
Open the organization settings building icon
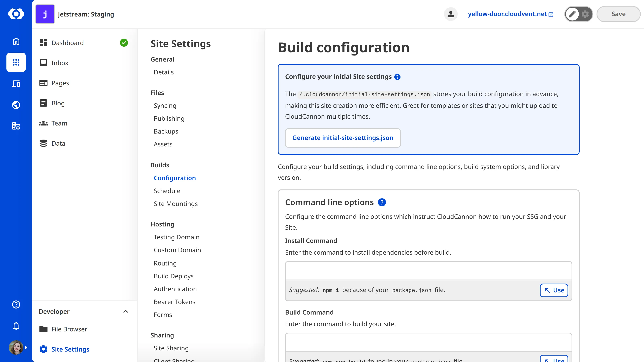[16, 126]
